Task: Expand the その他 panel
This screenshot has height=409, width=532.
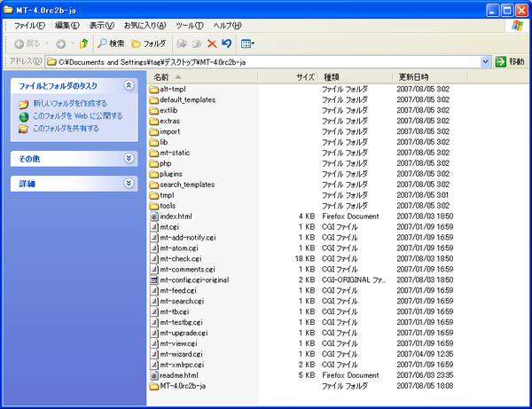Action: 129,158
